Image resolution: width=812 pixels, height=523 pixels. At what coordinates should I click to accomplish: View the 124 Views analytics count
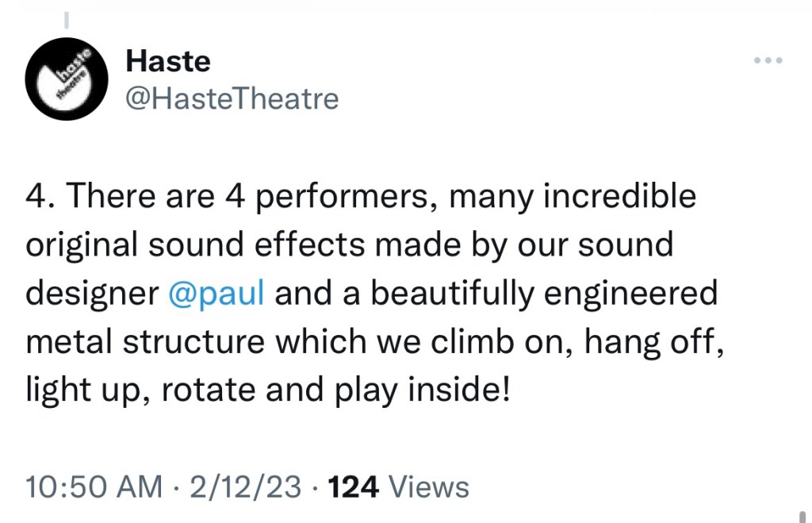(x=354, y=486)
